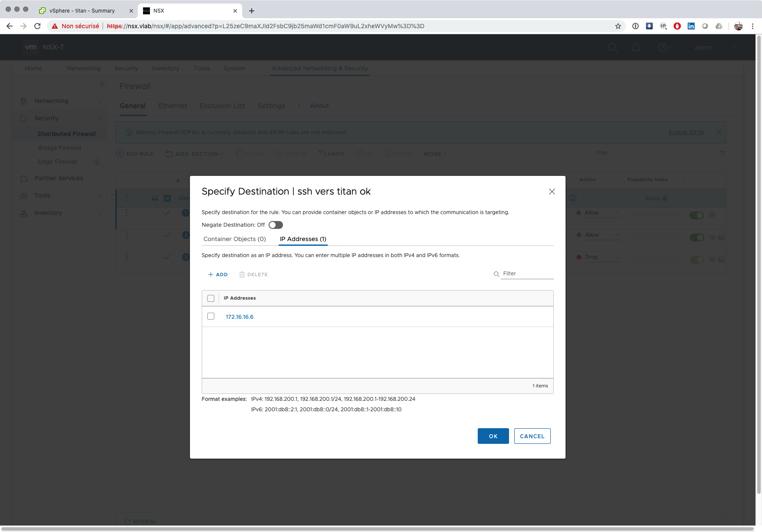This screenshot has width=762, height=532.
Task: Open the notifications bell icon
Action: 636,47
